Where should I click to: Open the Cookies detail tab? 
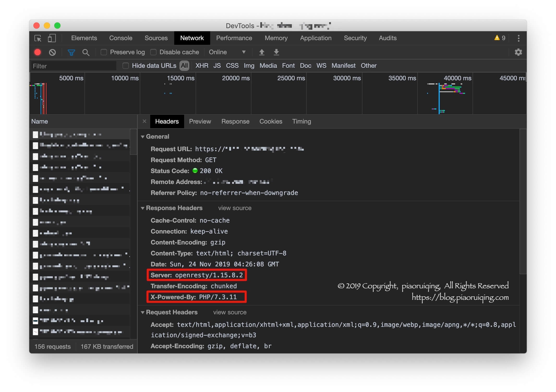271,121
